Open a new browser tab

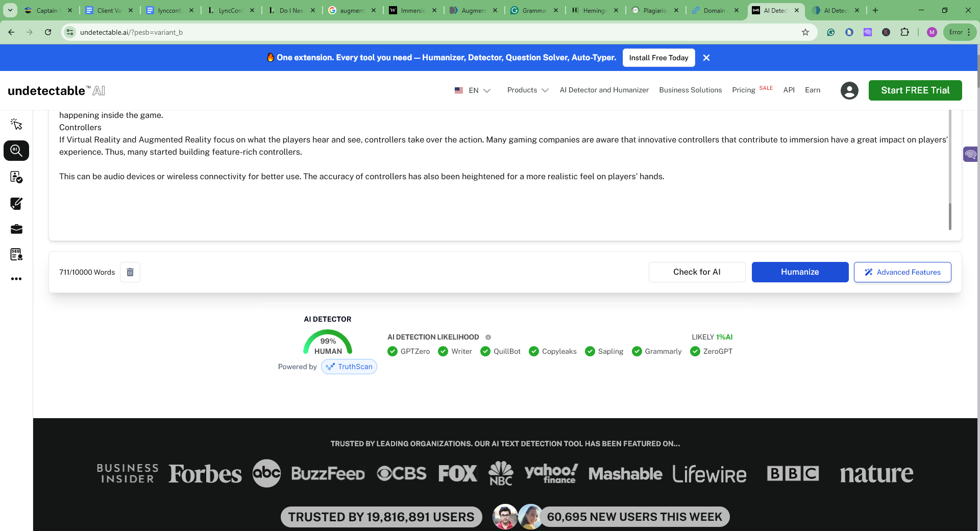tap(875, 10)
